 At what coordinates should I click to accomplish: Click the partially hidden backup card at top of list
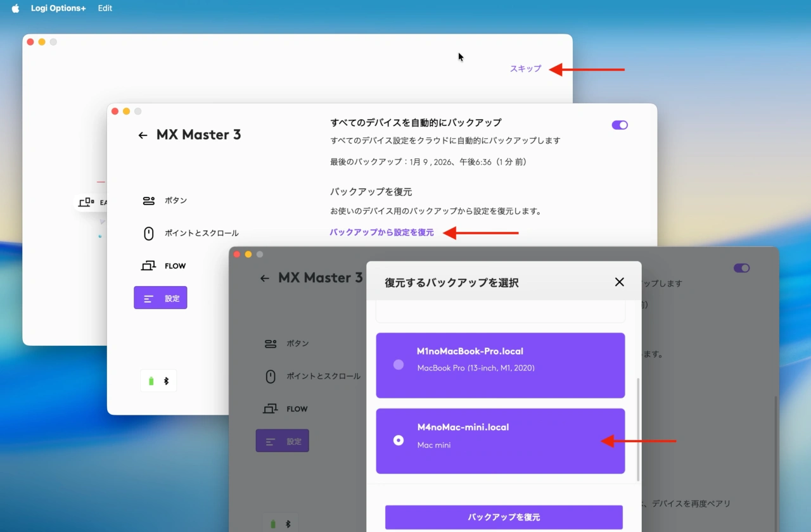pos(500,313)
